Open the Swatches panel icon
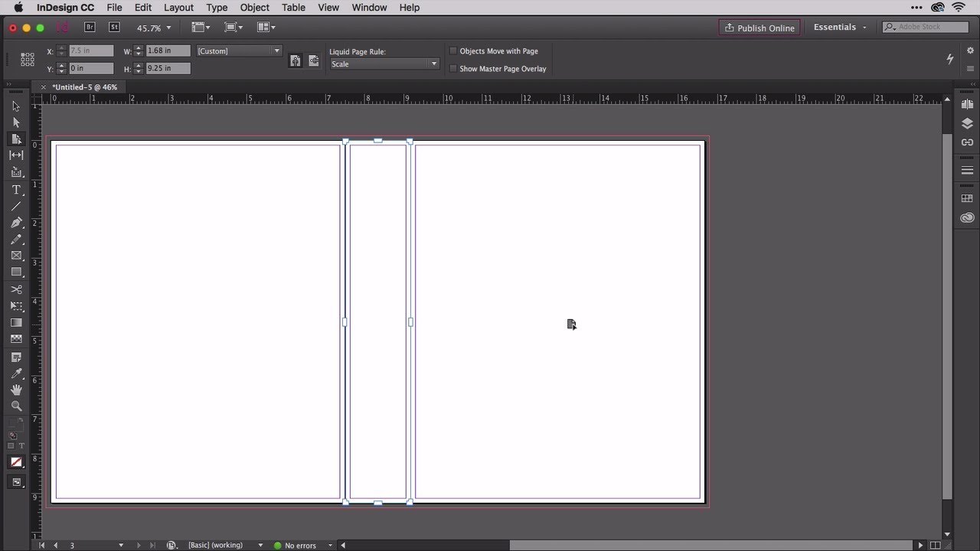Viewport: 980px width, 551px height. [967, 199]
